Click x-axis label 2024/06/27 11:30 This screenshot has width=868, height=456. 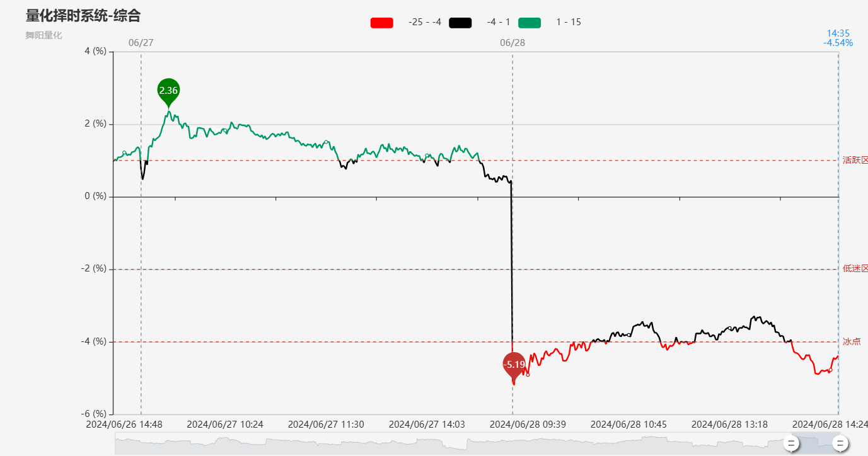(326, 425)
